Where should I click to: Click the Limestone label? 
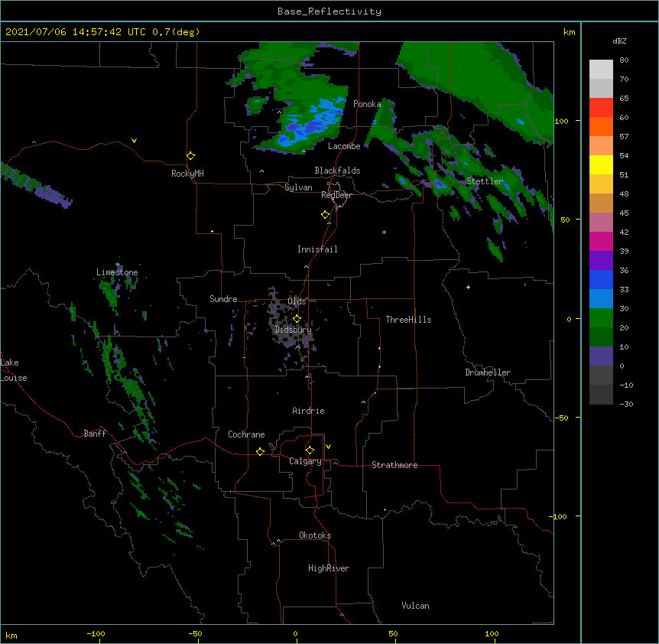click(x=117, y=272)
